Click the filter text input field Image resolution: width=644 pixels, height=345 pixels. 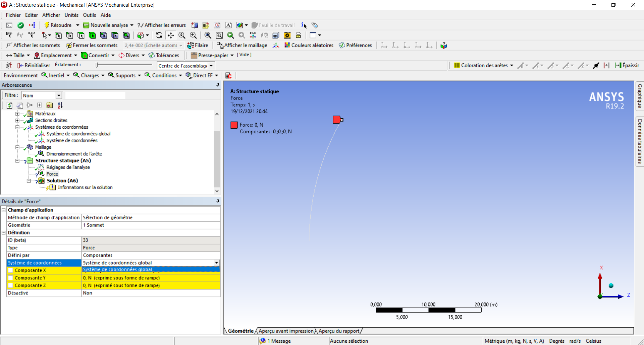point(95,95)
